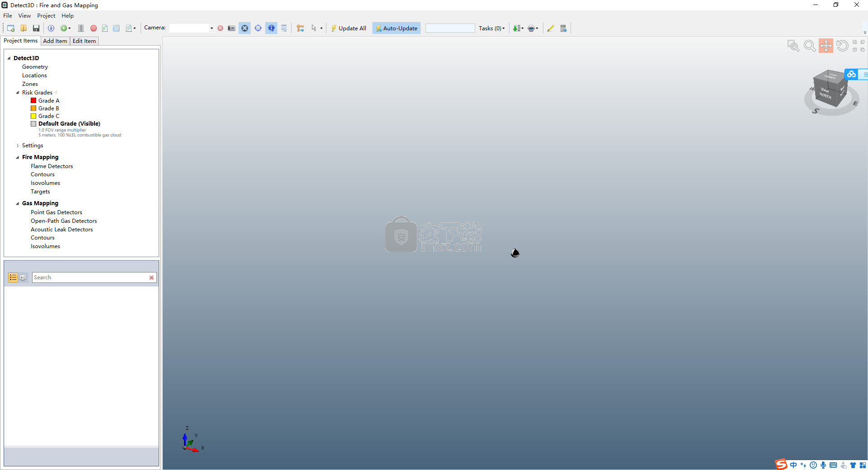Image resolution: width=868 pixels, height=470 pixels.
Task: Toggle the highlighted blue info button
Action: [x=271, y=28]
